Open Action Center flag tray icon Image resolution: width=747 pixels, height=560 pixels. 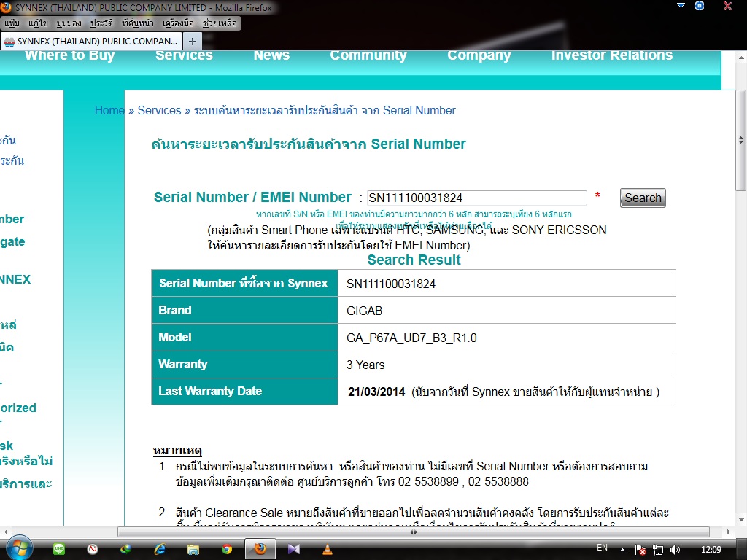coord(640,550)
